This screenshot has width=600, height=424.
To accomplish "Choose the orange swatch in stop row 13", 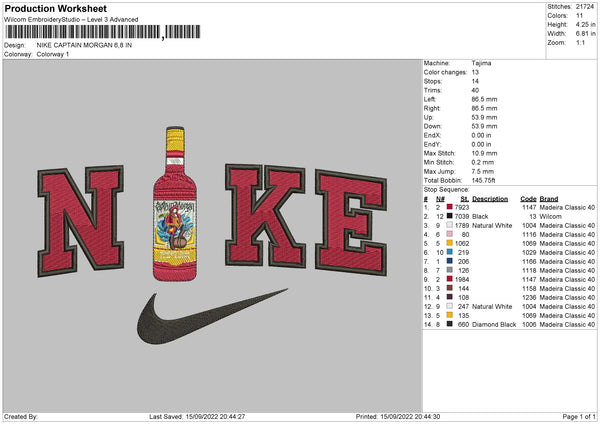I will click(x=450, y=315).
